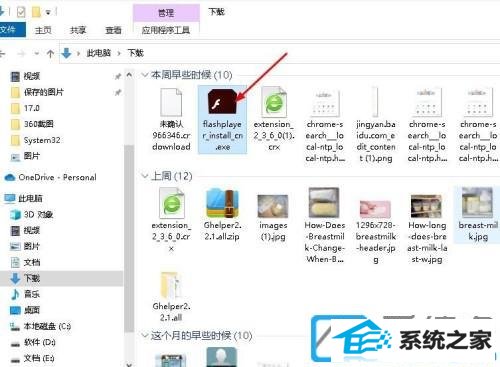
Task: Open the recent locations dropdown arrow
Action: tap(37, 53)
